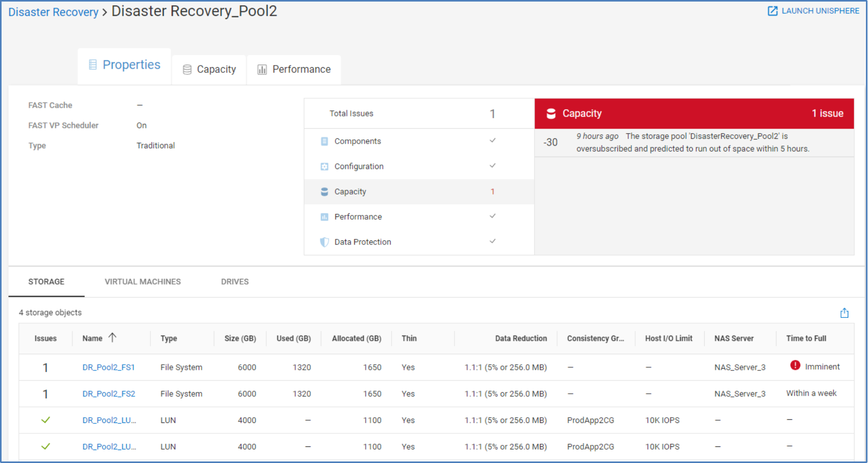This screenshot has width=868, height=463.
Task: Switch to the STORAGE sub-tab
Action: [46, 282]
